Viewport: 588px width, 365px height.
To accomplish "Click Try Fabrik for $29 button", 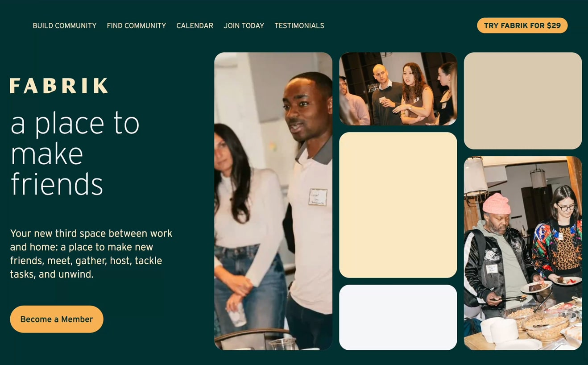I will click(x=522, y=25).
